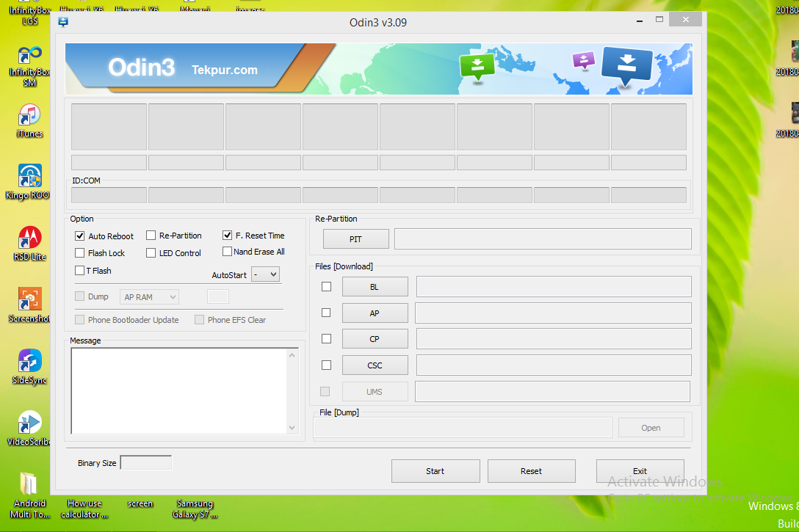799x532 pixels.
Task: Browse for a BL firmware file
Action: click(x=375, y=287)
